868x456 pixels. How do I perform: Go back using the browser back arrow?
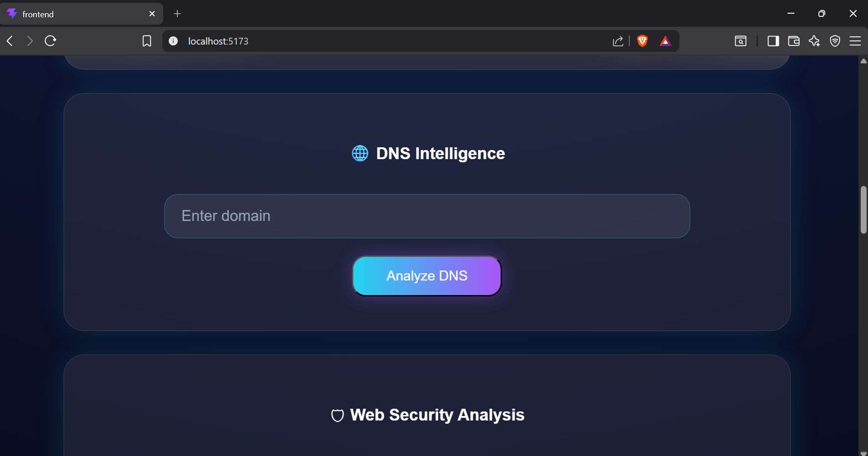(10, 41)
